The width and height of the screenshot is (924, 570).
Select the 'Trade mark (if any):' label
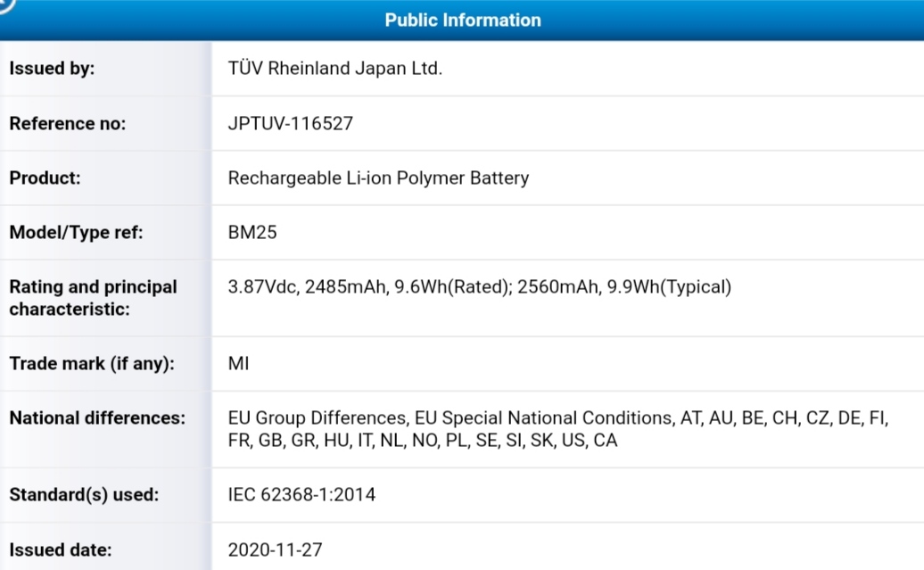click(x=92, y=364)
